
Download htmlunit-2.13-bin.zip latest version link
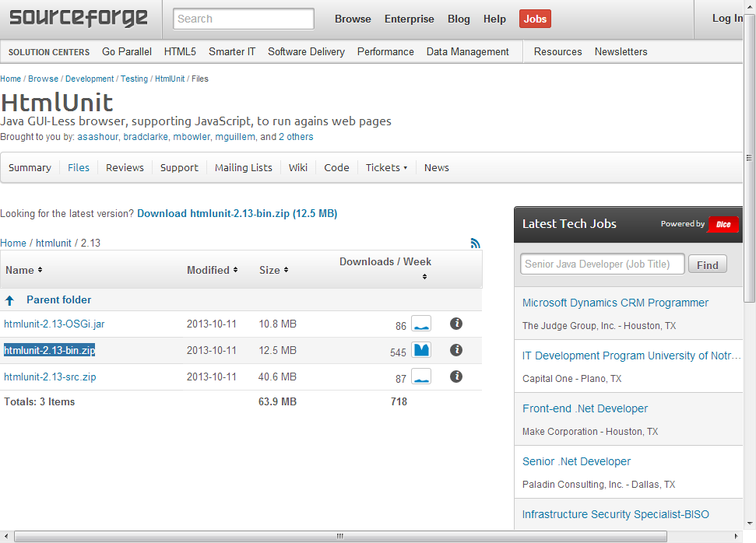237,213
